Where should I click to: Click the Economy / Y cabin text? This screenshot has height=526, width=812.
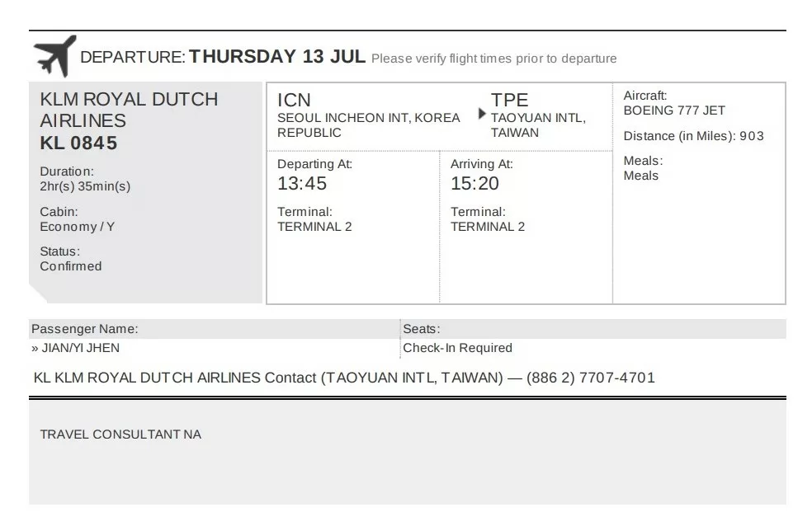coord(78,227)
